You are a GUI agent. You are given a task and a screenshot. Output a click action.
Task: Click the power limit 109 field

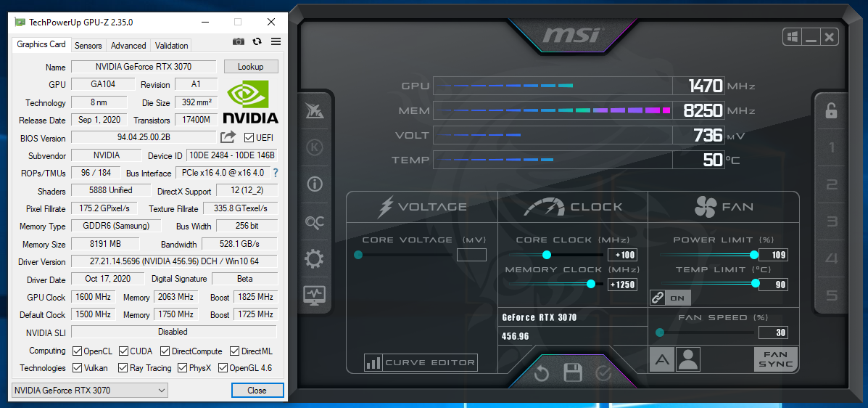[773, 255]
